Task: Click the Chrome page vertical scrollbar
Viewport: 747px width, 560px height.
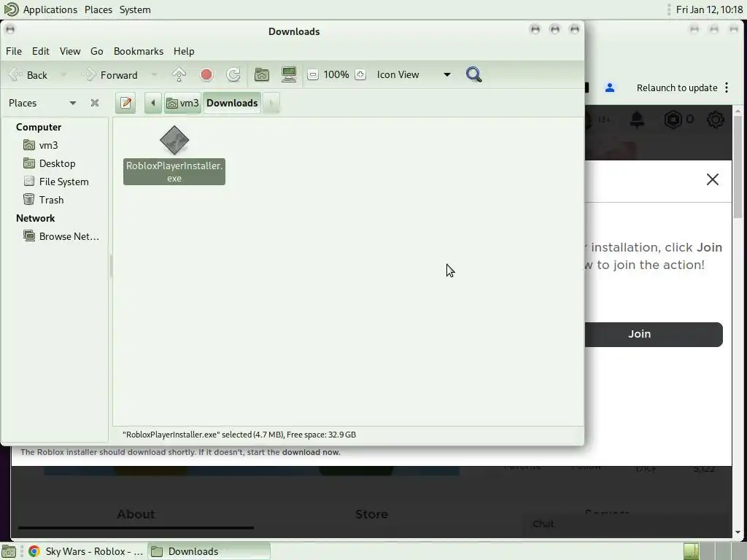Action: tap(738, 167)
